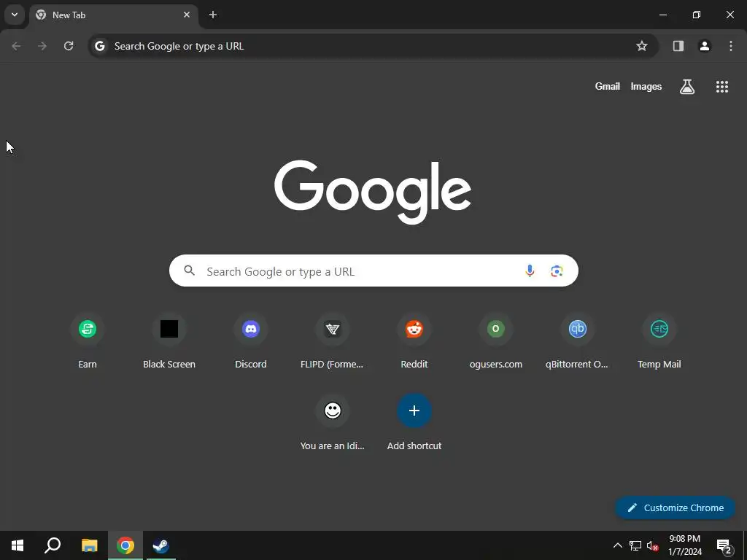
Task: Open Customize Chrome panel
Action: (675, 507)
